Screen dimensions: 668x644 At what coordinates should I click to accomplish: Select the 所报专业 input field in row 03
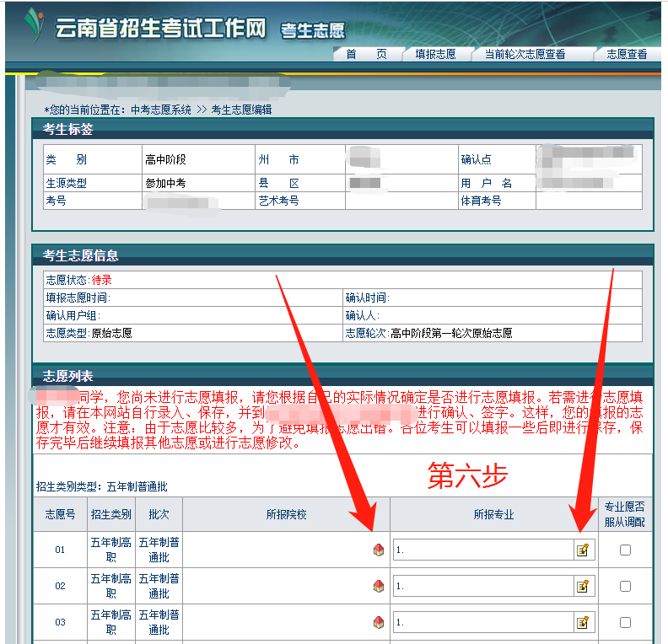pyautogui.click(x=483, y=623)
